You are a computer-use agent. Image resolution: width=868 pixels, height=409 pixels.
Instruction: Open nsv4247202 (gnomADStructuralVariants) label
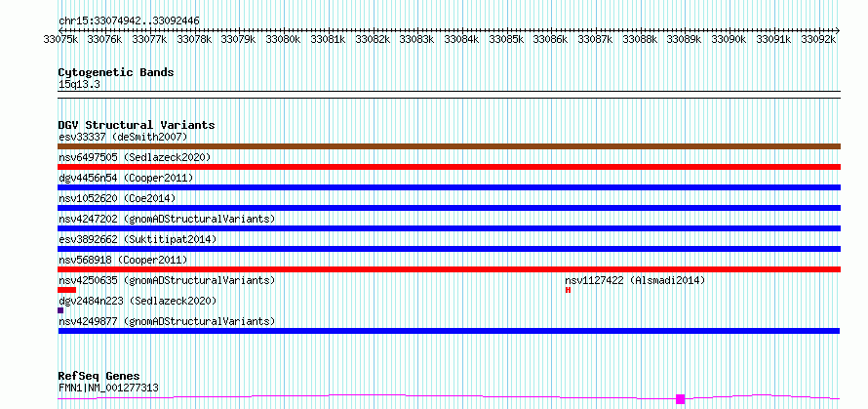(x=167, y=219)
